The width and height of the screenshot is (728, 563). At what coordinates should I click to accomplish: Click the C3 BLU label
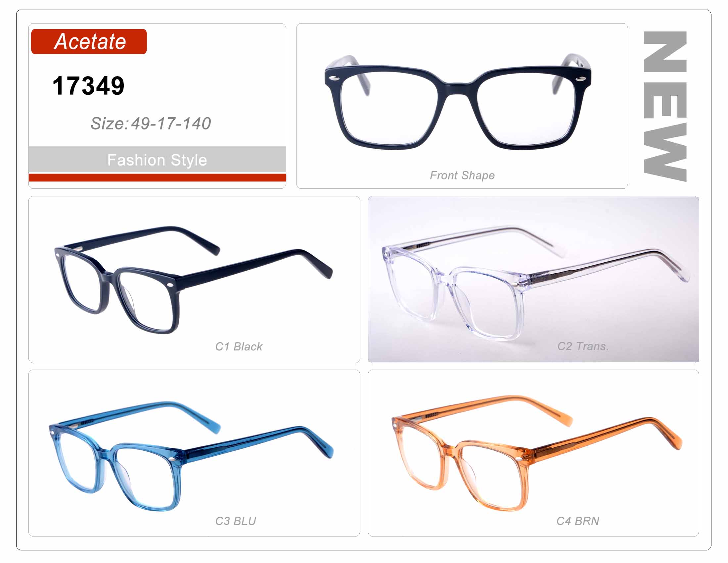tap(236, 521)
